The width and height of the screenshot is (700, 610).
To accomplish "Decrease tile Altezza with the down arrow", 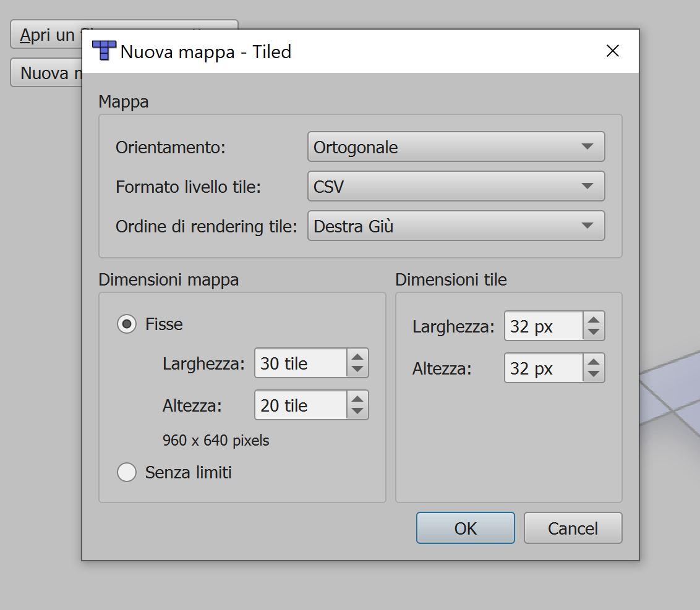I will (x=593, y=375).
